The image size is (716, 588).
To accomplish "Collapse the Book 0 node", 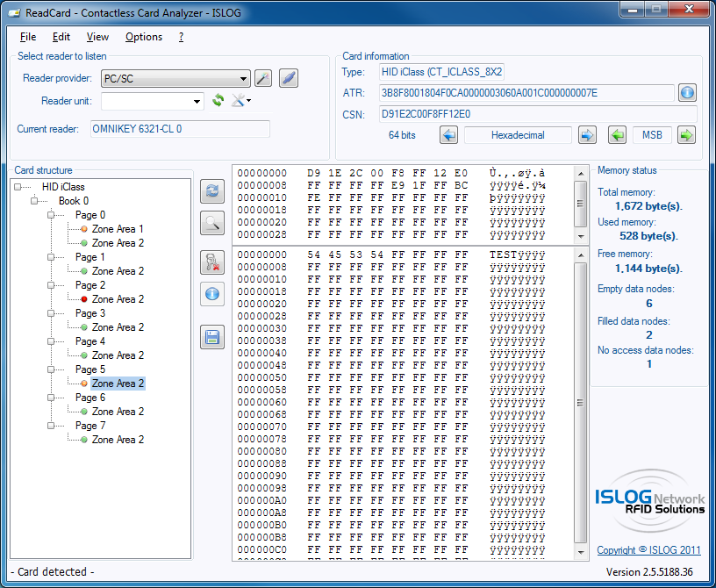I will pos(34,201).
